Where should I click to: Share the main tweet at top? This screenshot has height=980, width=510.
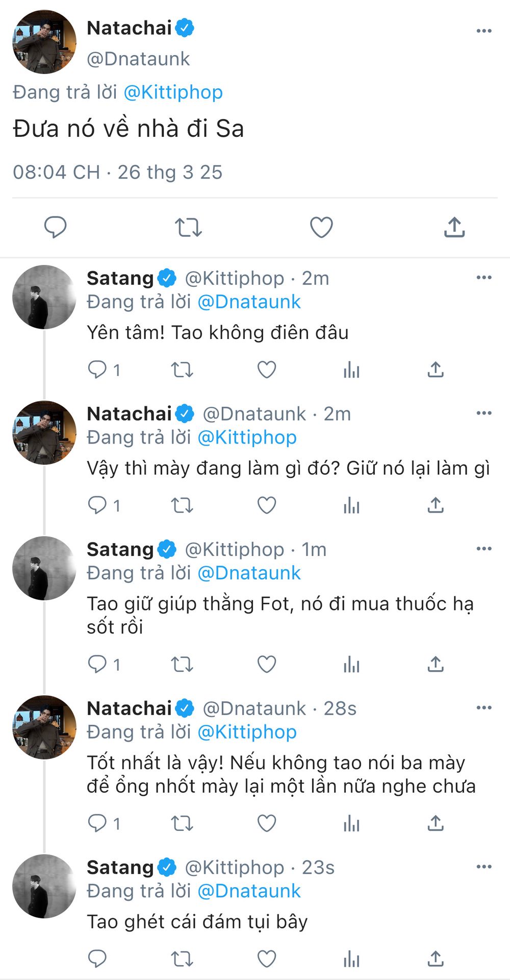(x=454, y=227)
